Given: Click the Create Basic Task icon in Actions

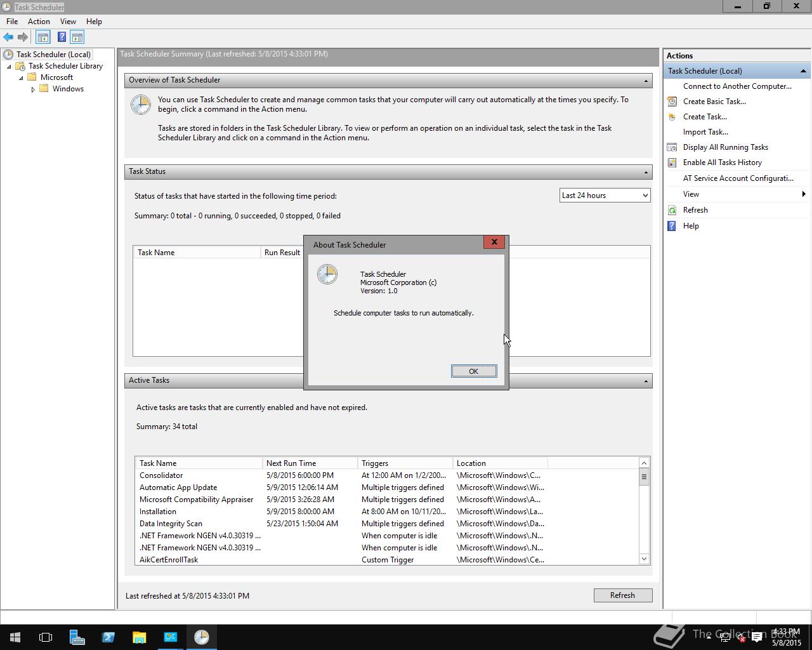Looking at the screenshot, I should pos(672,102).
